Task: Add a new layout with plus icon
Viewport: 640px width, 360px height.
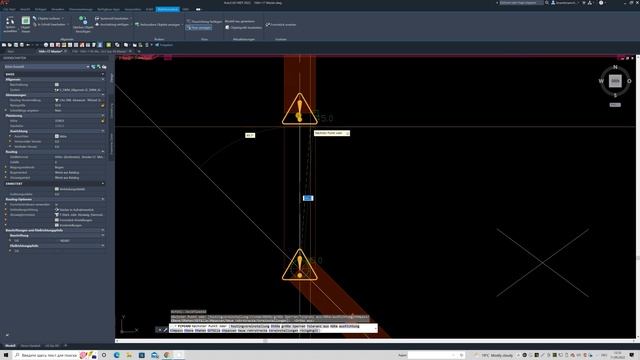Action: coord(66,346)
